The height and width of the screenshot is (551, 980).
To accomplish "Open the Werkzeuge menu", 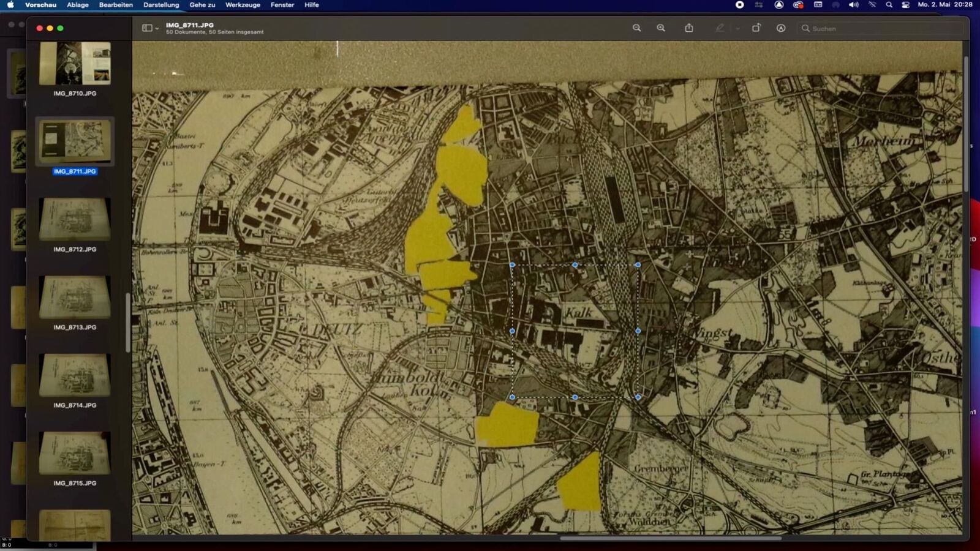I will [243, 5].
